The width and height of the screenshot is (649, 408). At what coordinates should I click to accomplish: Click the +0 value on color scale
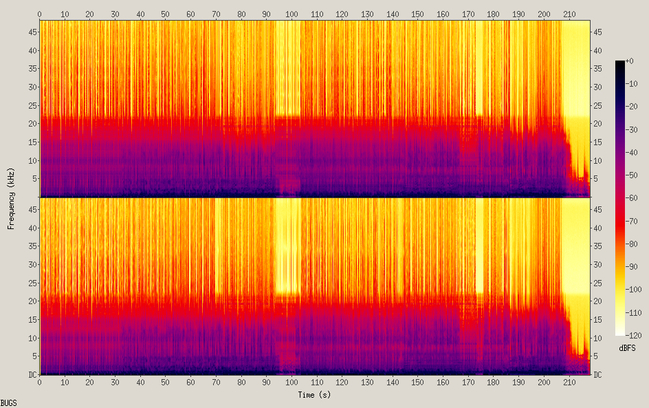pyautogui.click(x=630, y=61)
